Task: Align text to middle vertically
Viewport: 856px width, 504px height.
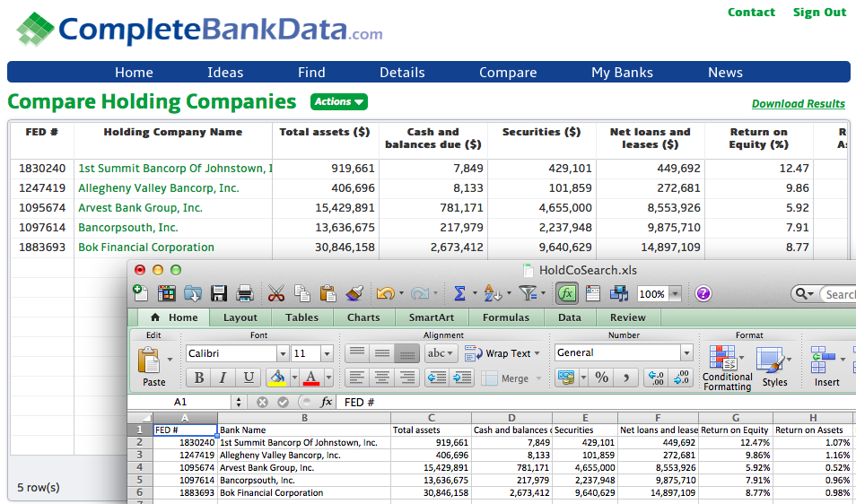Action: pos(381,353)
